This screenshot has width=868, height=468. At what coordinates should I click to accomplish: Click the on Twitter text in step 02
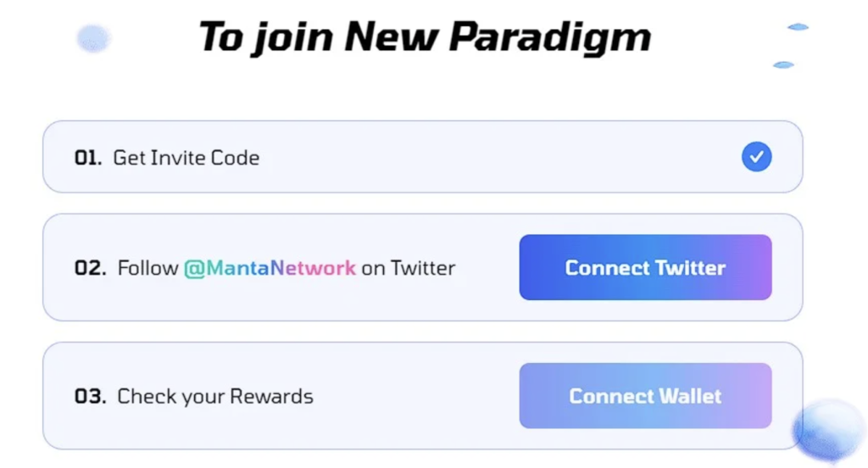tap(409, 269)
